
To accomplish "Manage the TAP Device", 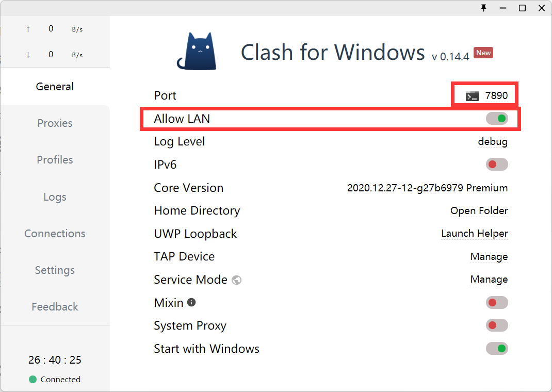I will (x=489, y=256).
